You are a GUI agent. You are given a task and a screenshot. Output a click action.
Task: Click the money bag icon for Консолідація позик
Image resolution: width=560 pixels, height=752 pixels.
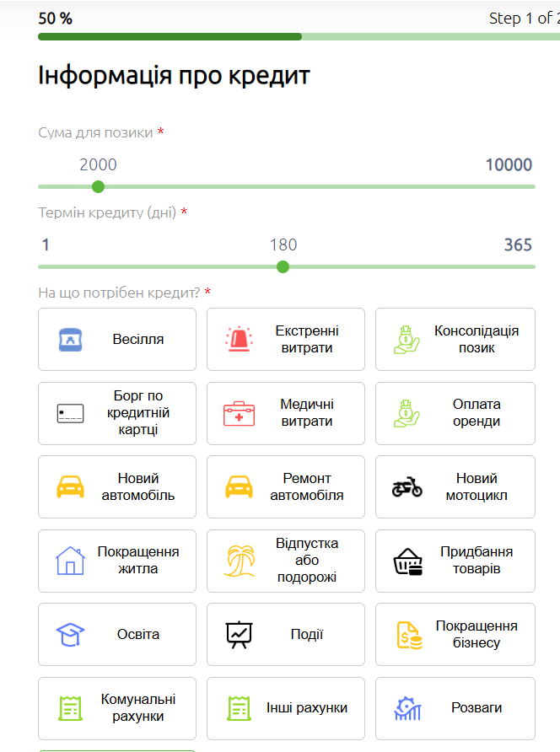coord(407,340)
